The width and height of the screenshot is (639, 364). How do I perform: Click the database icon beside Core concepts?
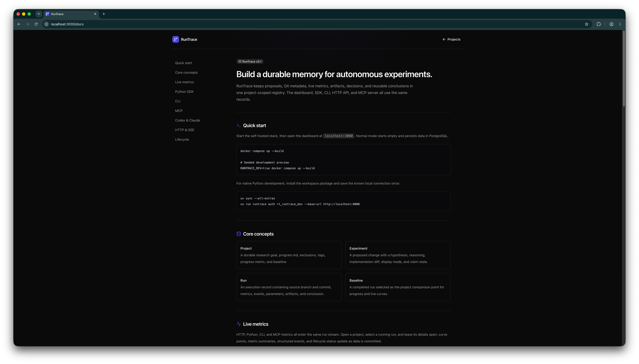(x=238, y=234)
